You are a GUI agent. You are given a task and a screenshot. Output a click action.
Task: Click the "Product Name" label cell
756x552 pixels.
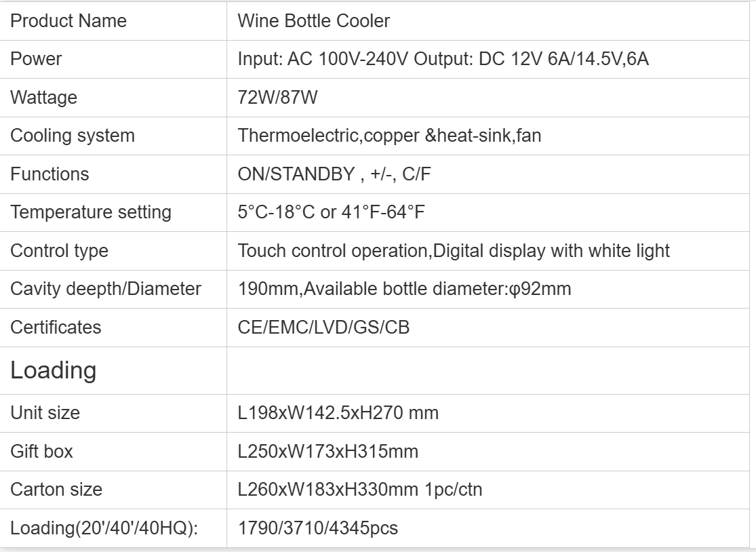(68, 21)
